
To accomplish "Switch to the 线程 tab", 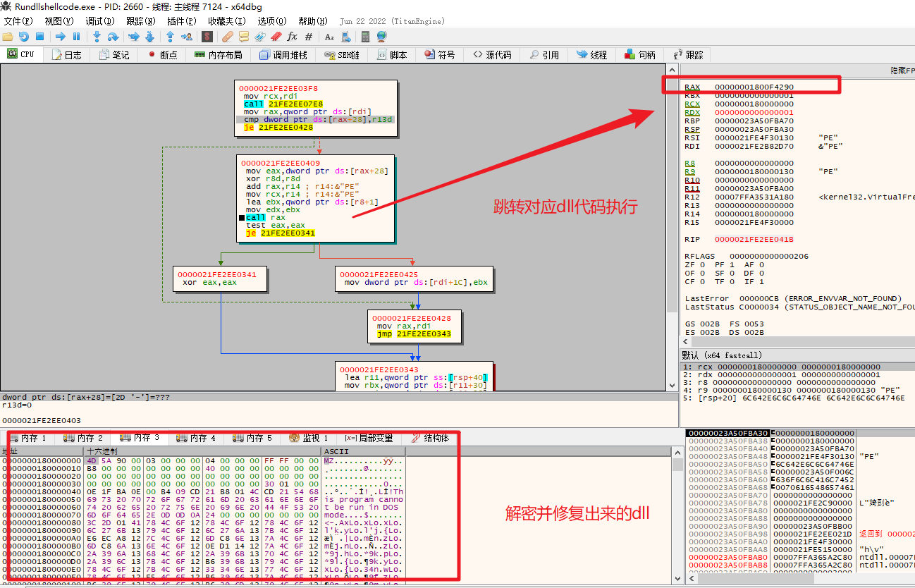I will (592, 54).
